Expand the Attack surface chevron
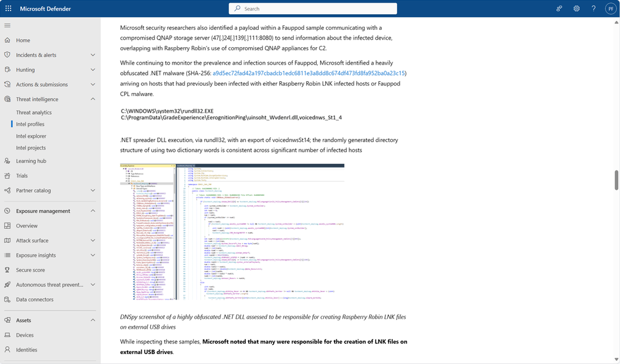The width and height of the screenshot is (620, 364). [x=93, y=241]
